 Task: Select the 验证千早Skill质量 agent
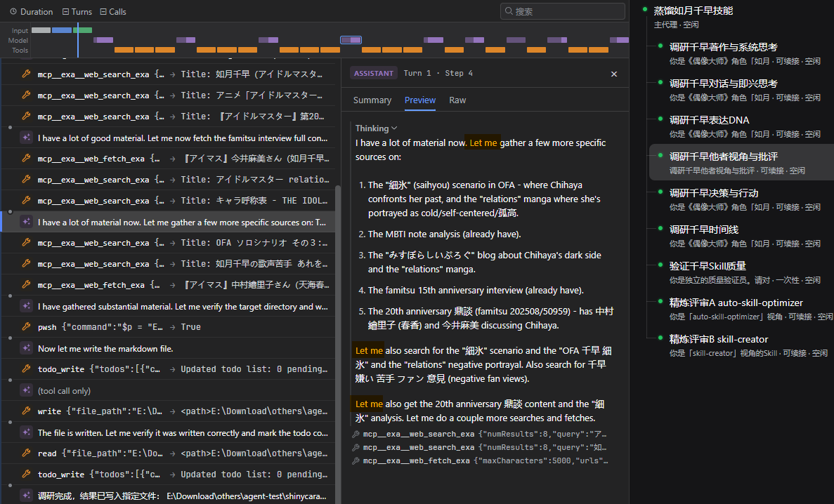[741, 272]
